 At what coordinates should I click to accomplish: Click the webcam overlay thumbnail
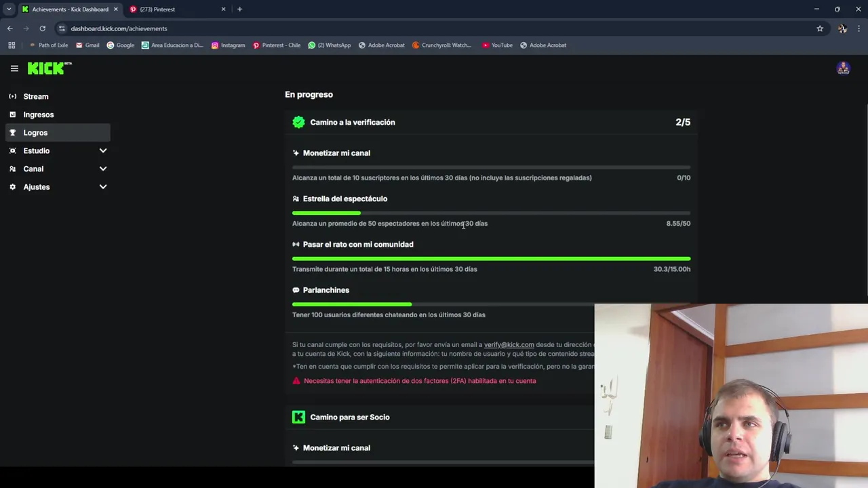click(x=731, y=396)
